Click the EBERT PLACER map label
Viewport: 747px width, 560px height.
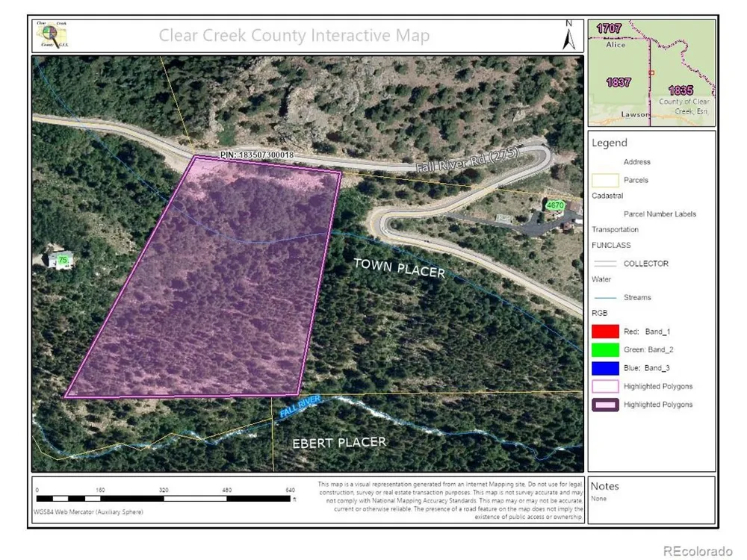338,443
